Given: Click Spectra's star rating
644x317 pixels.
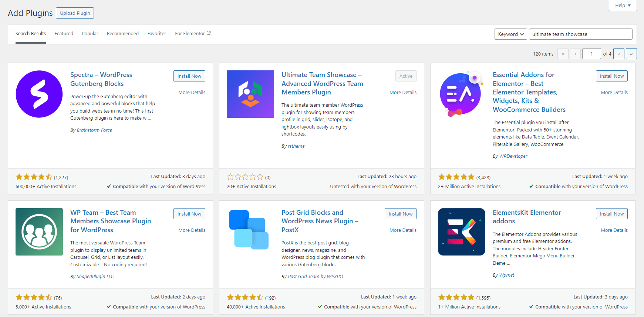Looking at the screenshot, I should pos(34,177).
